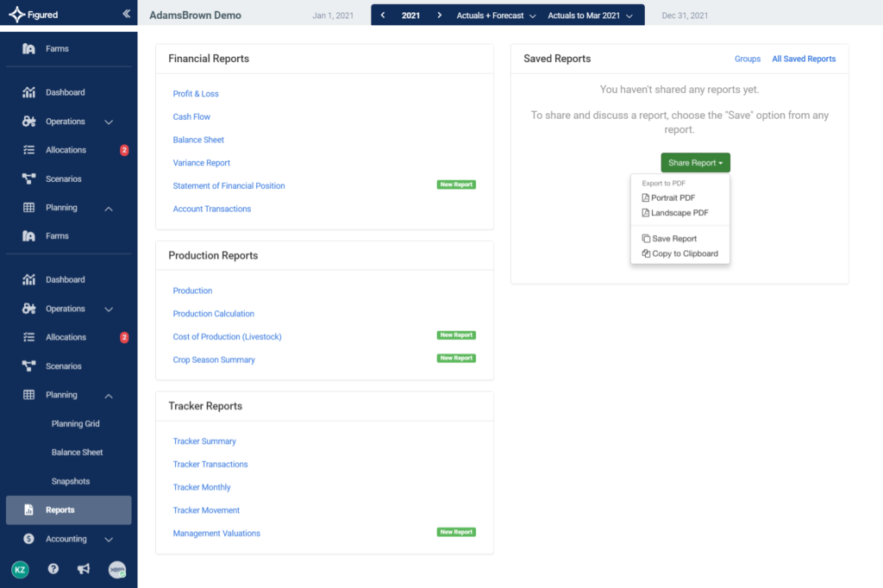Open Statement of Financial Position report
The image size is (883, 588).
pyautogui.click(x=229, y=186)
